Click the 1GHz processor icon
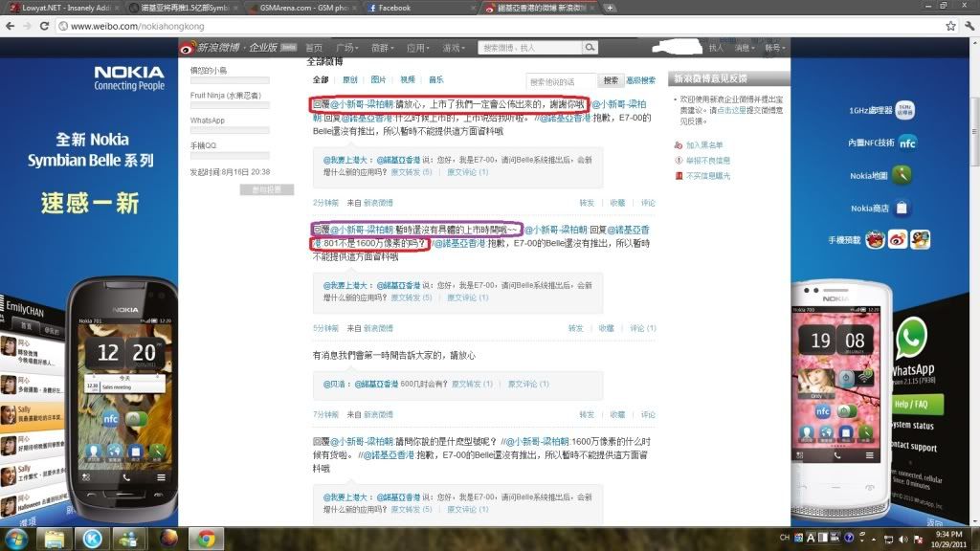980x551 pixels. 904,110
